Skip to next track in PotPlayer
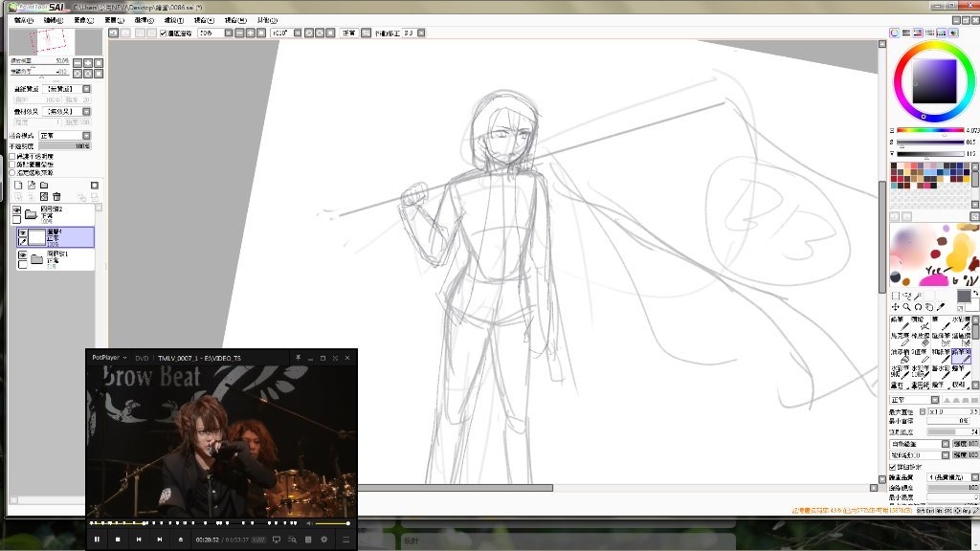Screen dimensions: 980x551 point(160,540)
